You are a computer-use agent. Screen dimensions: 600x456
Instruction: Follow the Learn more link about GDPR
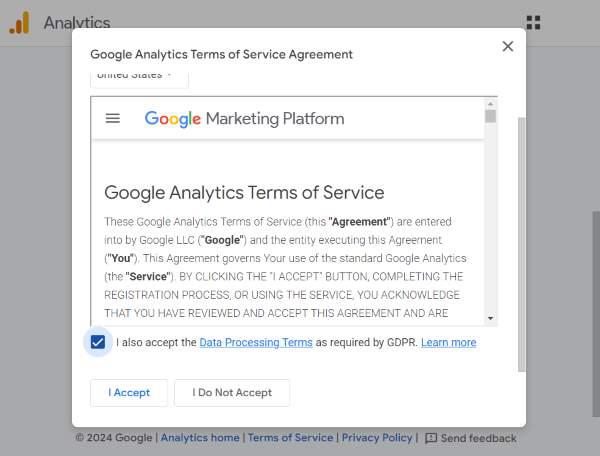pyautogui.click(x=448, y=342)
